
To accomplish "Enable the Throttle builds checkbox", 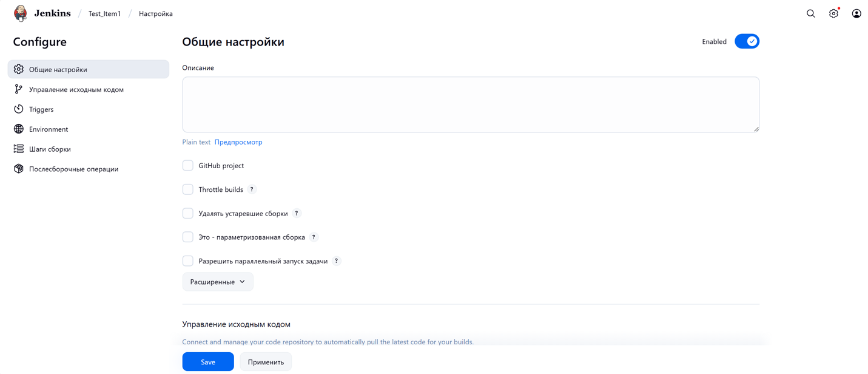I will click(x=188, y=189).
